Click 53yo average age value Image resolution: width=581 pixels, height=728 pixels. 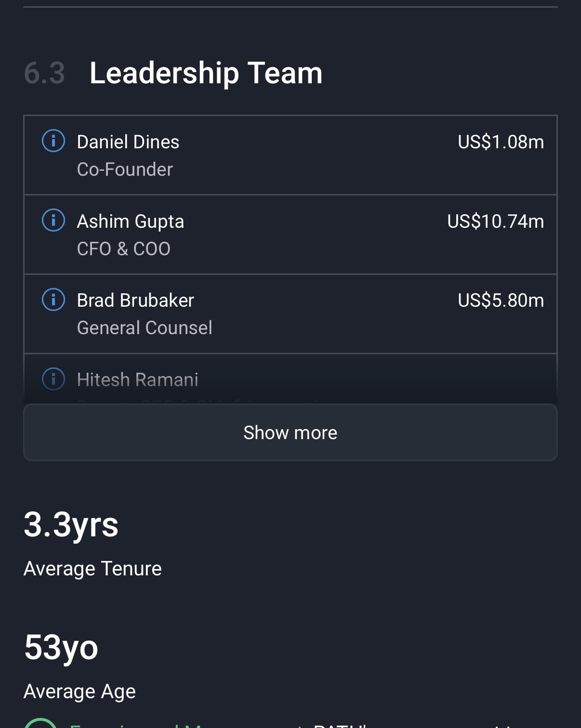(61, 647)
